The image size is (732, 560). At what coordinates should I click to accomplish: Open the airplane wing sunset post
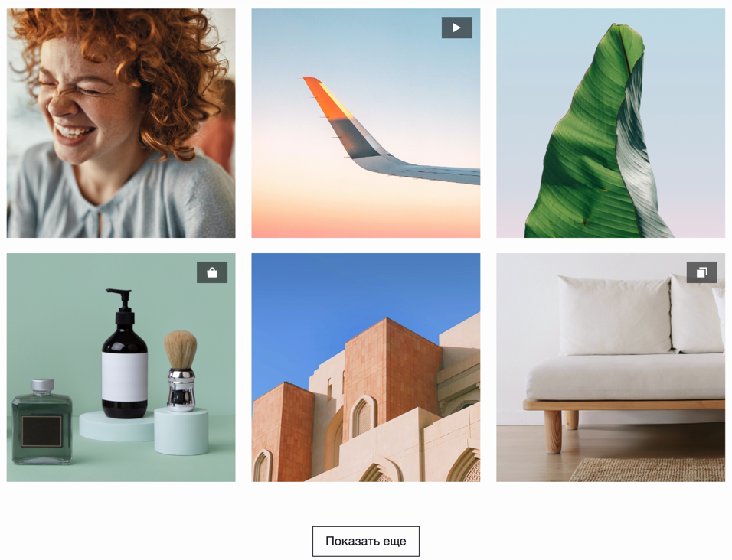[x=365, y=123]
